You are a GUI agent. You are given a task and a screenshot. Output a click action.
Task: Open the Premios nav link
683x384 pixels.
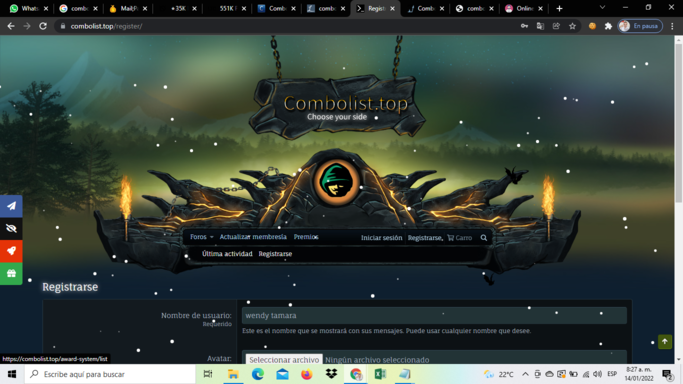[x=306, y=237]
